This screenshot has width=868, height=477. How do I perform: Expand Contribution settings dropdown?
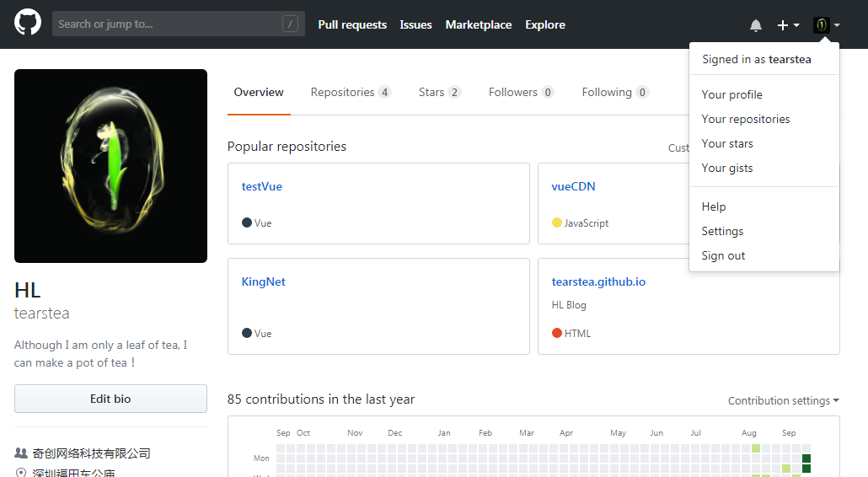pyautogui.click(x=783, y=400)
